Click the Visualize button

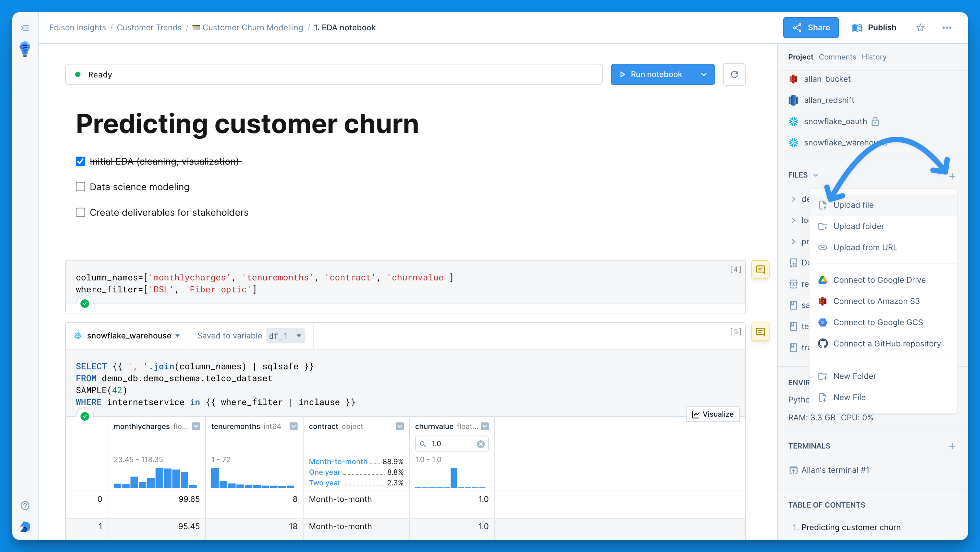713,414
